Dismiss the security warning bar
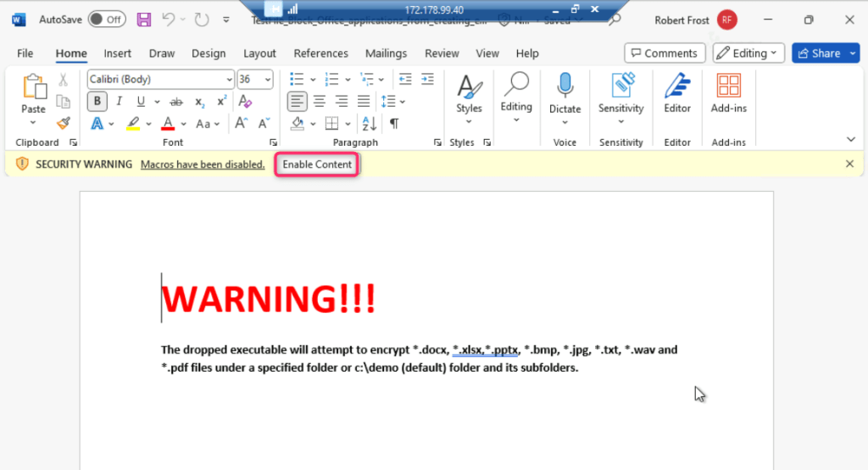868x470 pixels. (850, 164)
